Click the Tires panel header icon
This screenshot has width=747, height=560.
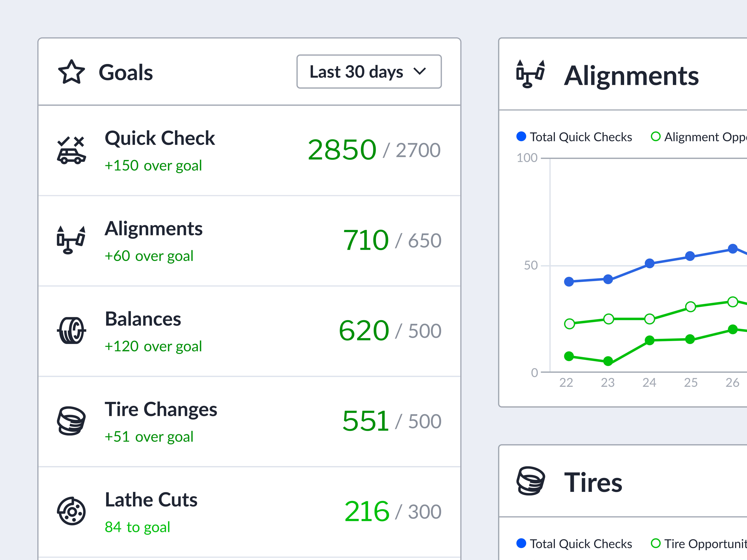(x=531, y=481)
